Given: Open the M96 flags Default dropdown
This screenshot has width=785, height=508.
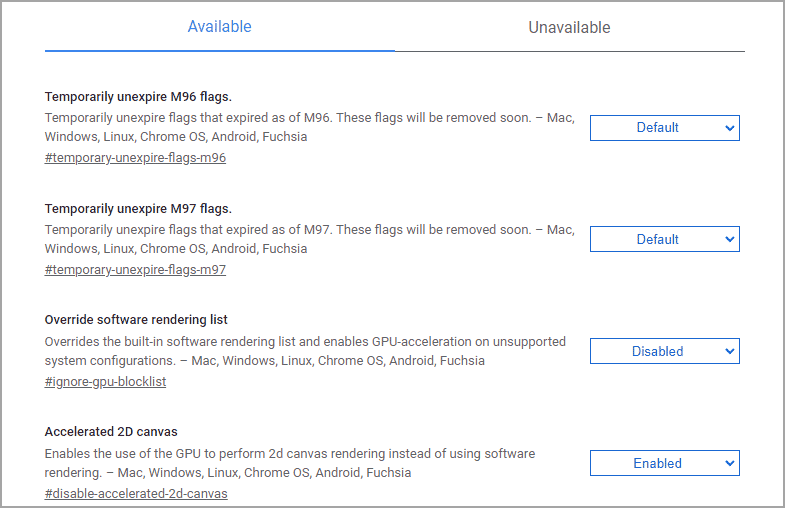Looking at the screenshot, I should click(x=664, y=128).
